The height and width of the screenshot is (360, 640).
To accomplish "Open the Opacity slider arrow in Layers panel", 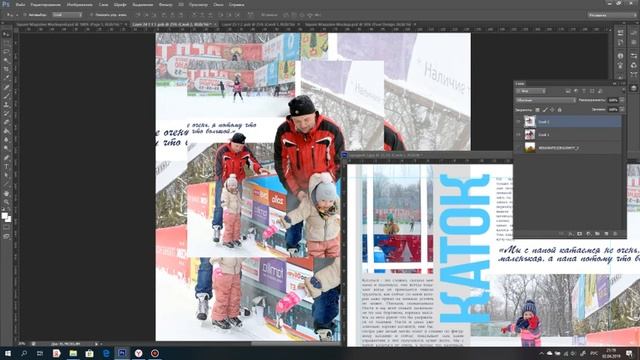I will click(622, 100).
